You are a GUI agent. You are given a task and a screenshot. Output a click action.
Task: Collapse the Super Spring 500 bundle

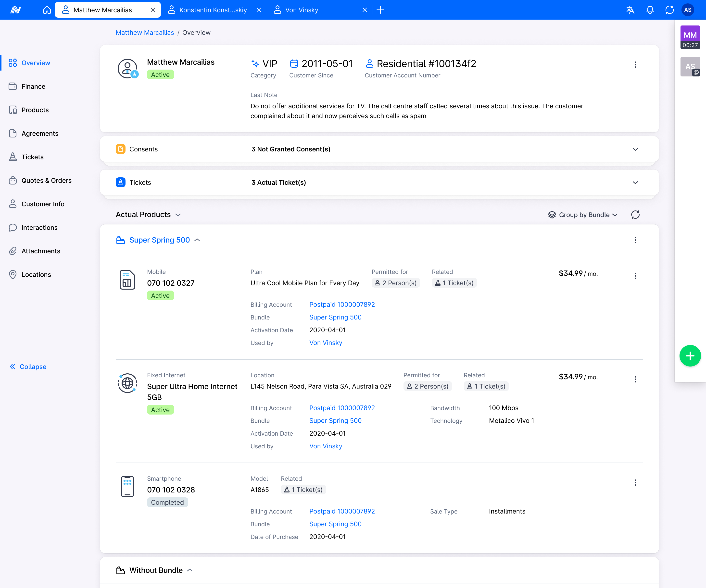[197, 240]
